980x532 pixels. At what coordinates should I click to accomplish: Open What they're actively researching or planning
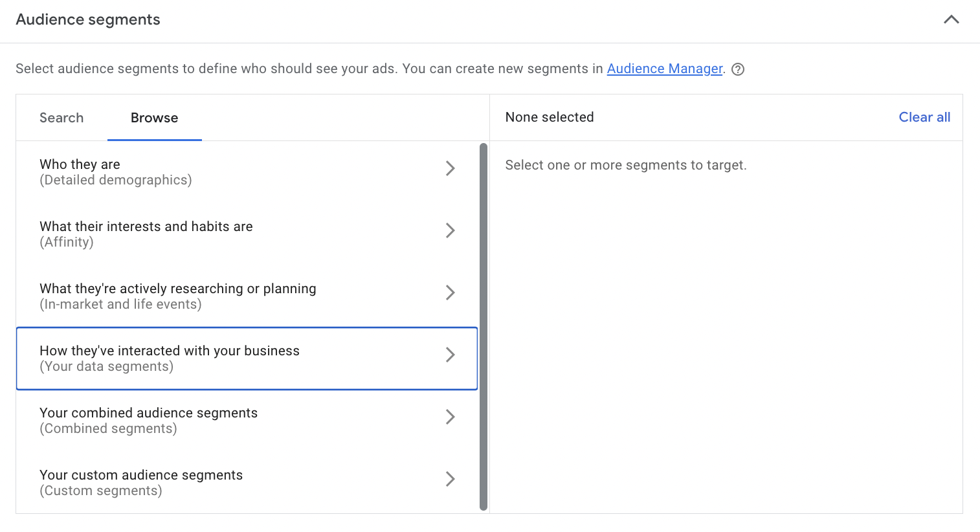[247, 296]
